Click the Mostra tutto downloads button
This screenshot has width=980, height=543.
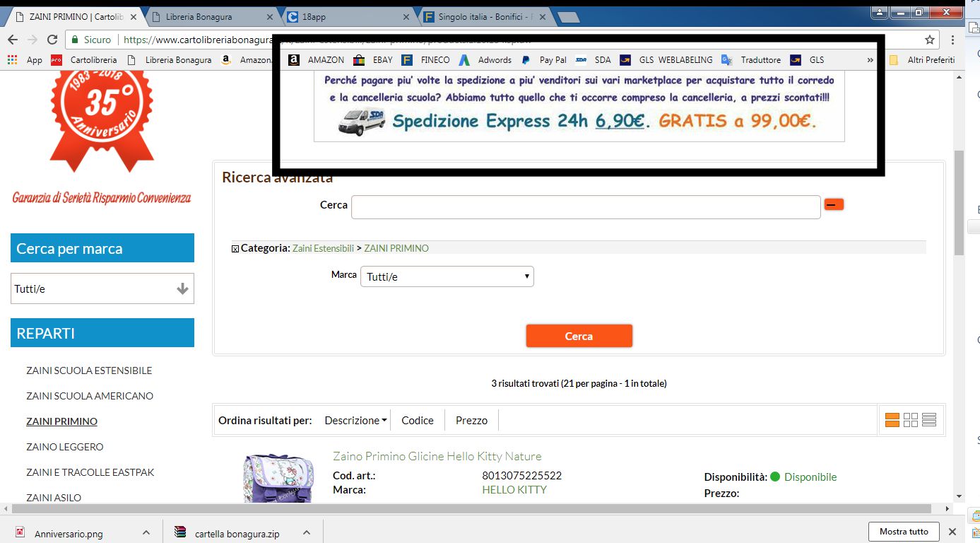(904, 532)
